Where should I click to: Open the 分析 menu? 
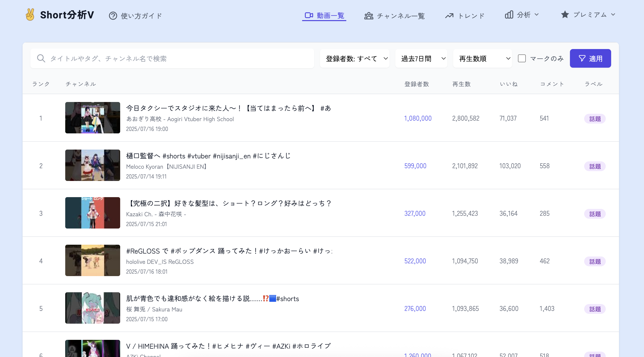521,15
